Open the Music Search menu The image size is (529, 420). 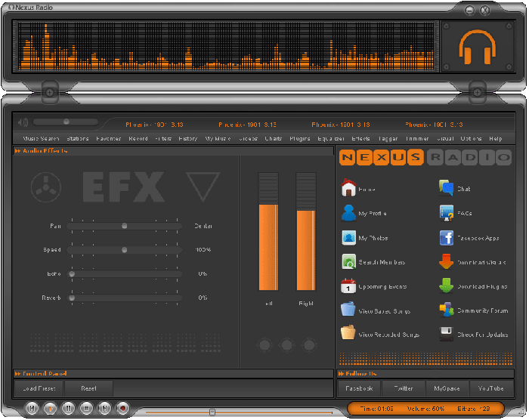(x=41, y=139)
